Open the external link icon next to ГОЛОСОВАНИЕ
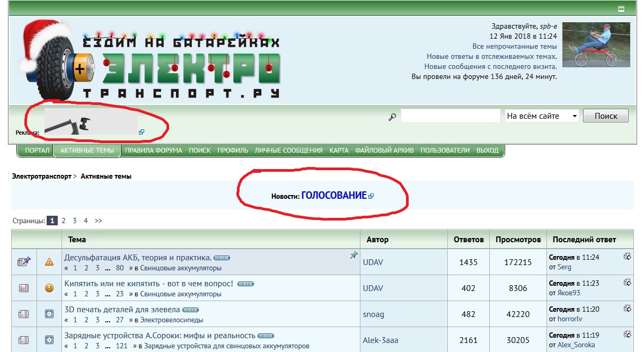The height and width of the screenshot is (352, 644). tap(371, 196)
